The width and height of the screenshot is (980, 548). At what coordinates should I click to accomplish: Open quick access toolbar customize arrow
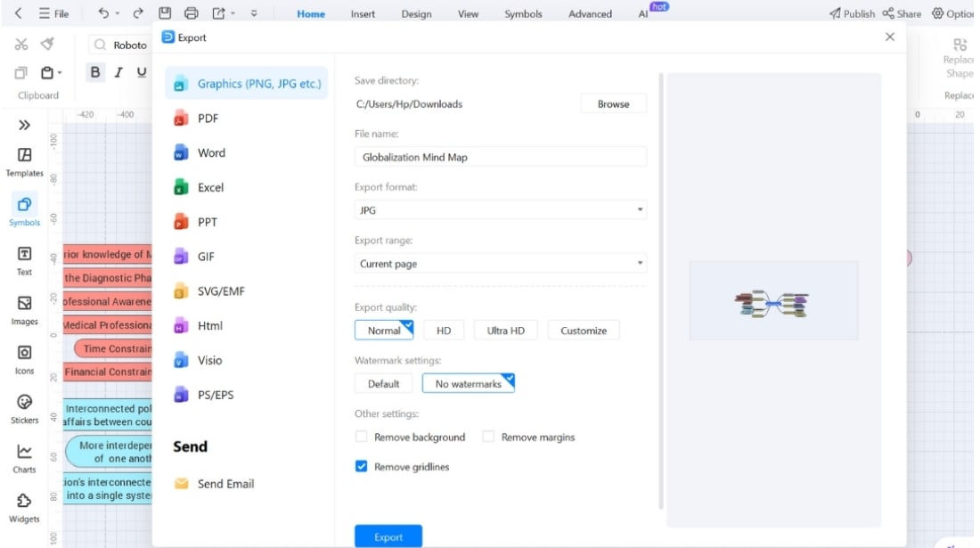[x=254, y=13]
